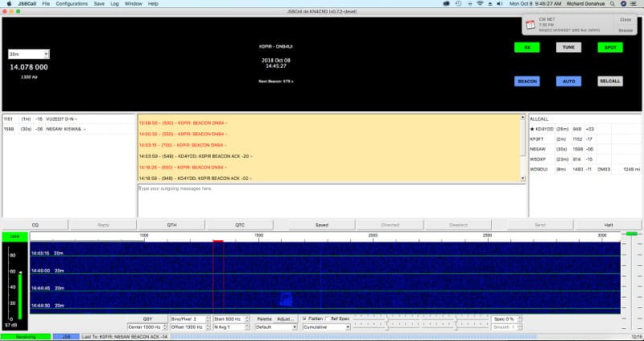Image resolution: width=644 pixels, height=341 pixels.
Task: Click the Halt button
Action: tap(609, 225)
